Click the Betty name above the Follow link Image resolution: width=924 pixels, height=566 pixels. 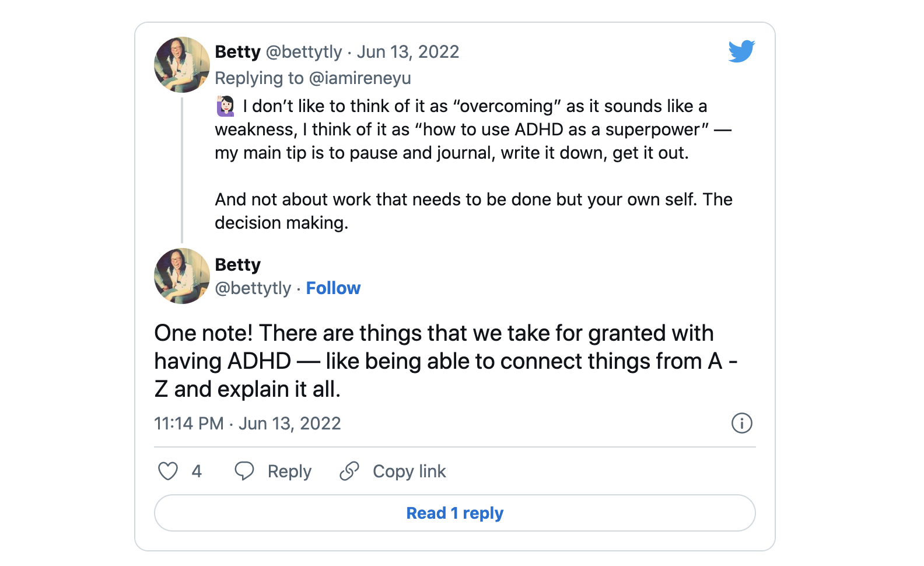tap(237, 265)
